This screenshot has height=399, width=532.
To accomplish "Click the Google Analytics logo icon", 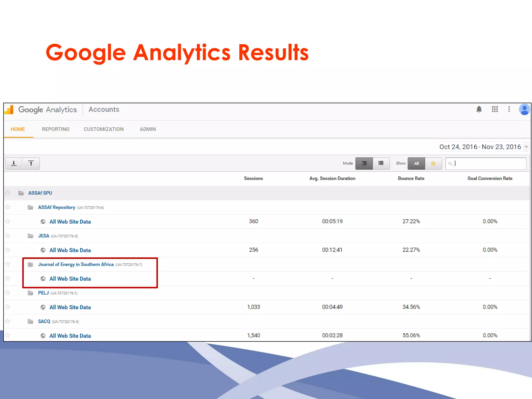I will (9, 110).
